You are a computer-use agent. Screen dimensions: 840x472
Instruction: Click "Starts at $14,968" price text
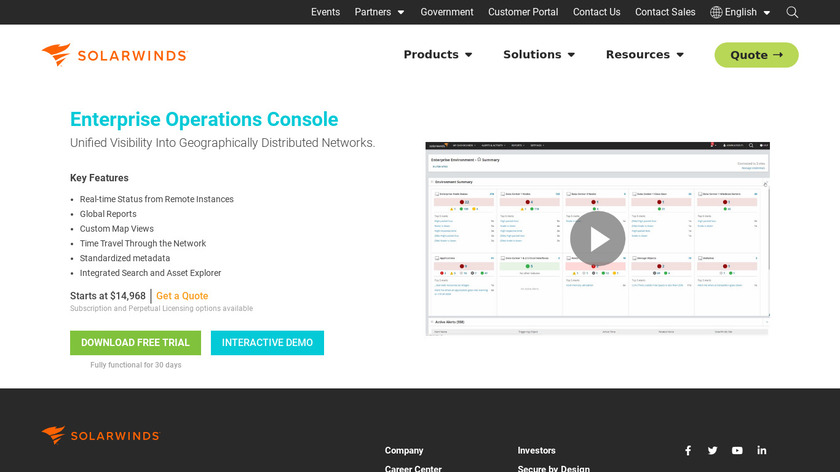[108, 296]
